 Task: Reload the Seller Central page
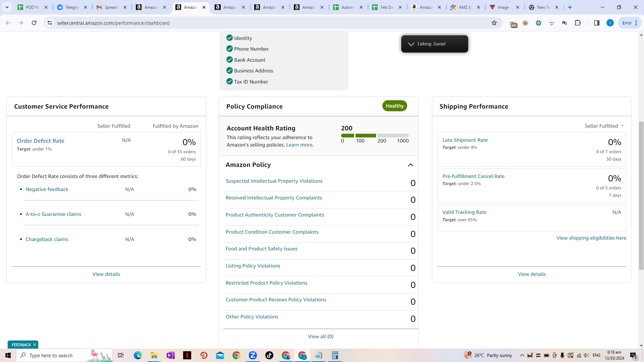pyautogui.click(x=34, y=23)
